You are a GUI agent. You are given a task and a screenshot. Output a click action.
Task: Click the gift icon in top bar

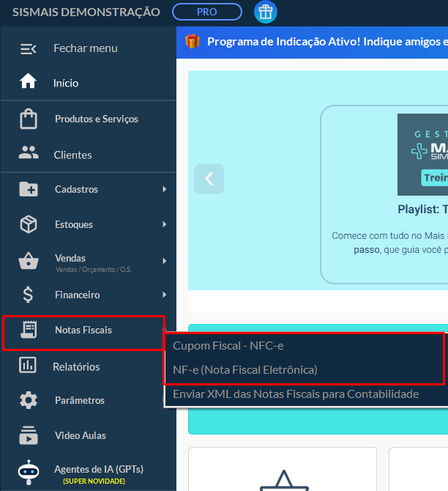click(x=265, y=12)
